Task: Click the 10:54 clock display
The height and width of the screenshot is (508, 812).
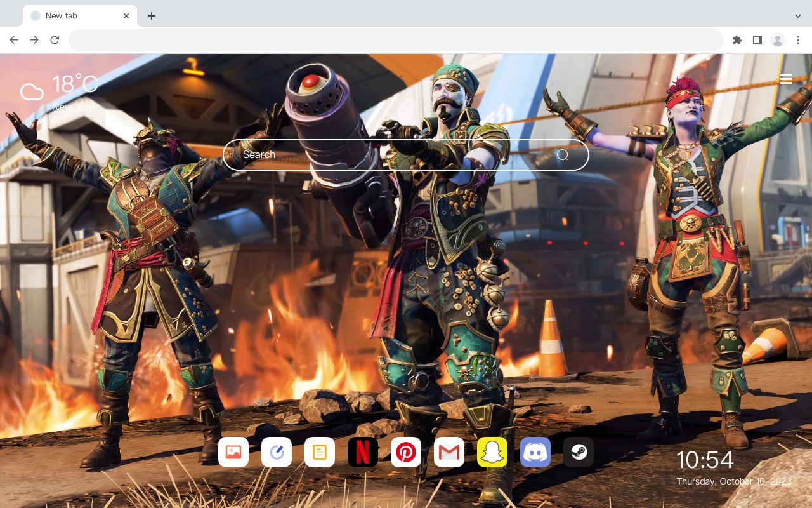Action: click(705, 460)
